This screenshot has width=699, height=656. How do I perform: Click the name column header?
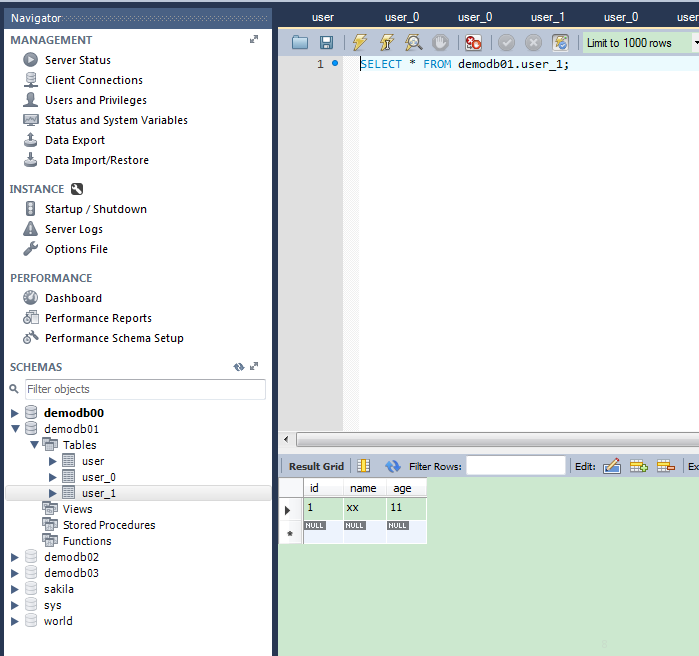[365, 488]
